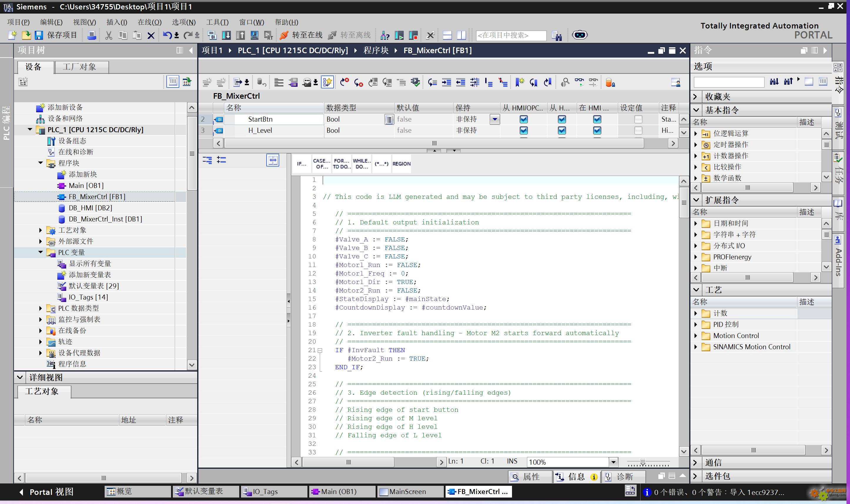This screenshot has width=850, height=504.
Task: Toggle HMI/OPC accessible checkbox for StartBtn
Action: tap(523, 119)
